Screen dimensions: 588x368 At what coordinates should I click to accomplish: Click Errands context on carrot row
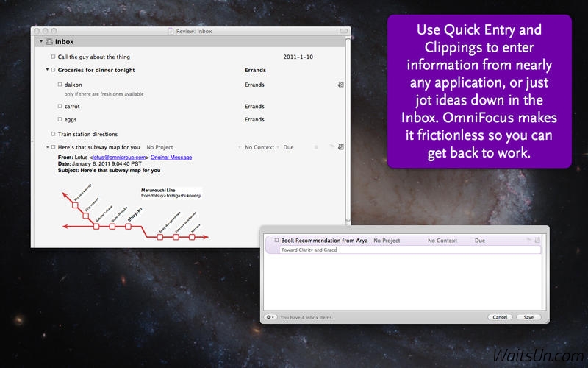pos(254,106)
